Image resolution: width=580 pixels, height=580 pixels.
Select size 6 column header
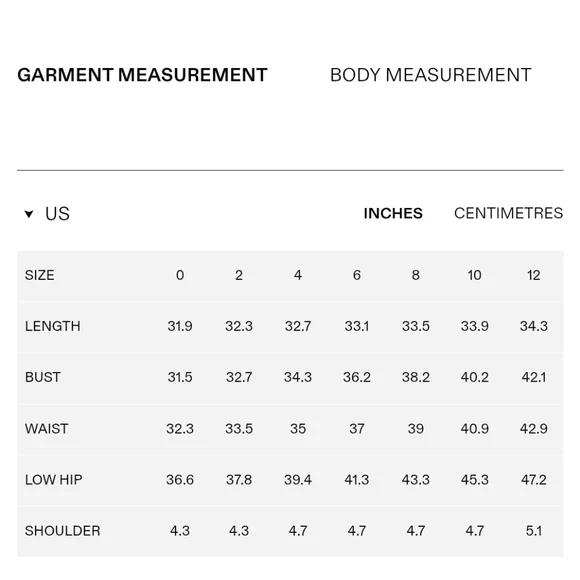[x=357, y=275]
